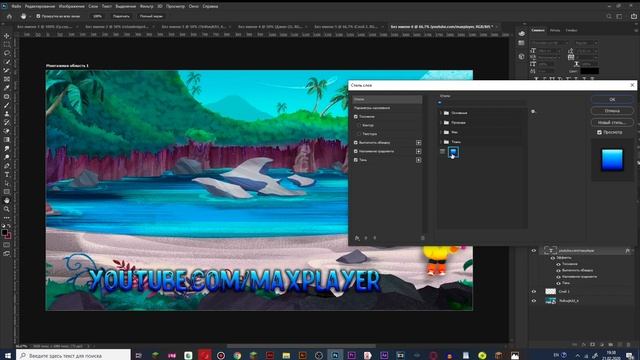Image resolution: width=640 pixels, height=360 pixels.
Task: Click the foreground color swatch
Action: point(4,233)
